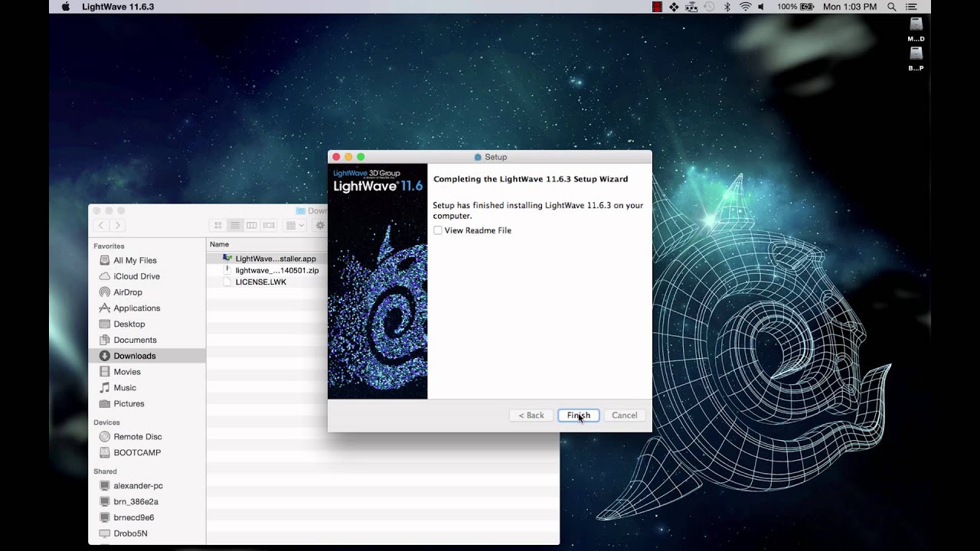Open the Finder action gear menu
The width and height of the screenshot is (980, 551).
pos(320,225)
